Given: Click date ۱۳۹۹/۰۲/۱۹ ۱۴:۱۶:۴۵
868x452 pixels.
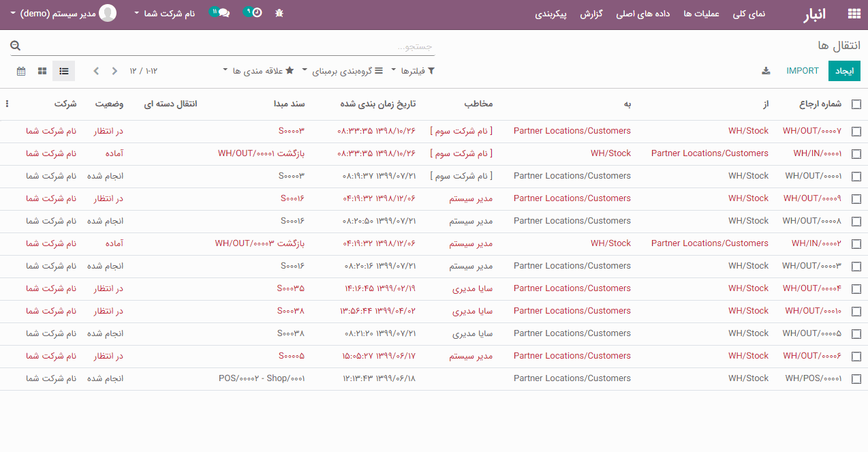Looking at the screenshot, I should tap(380, 288).
